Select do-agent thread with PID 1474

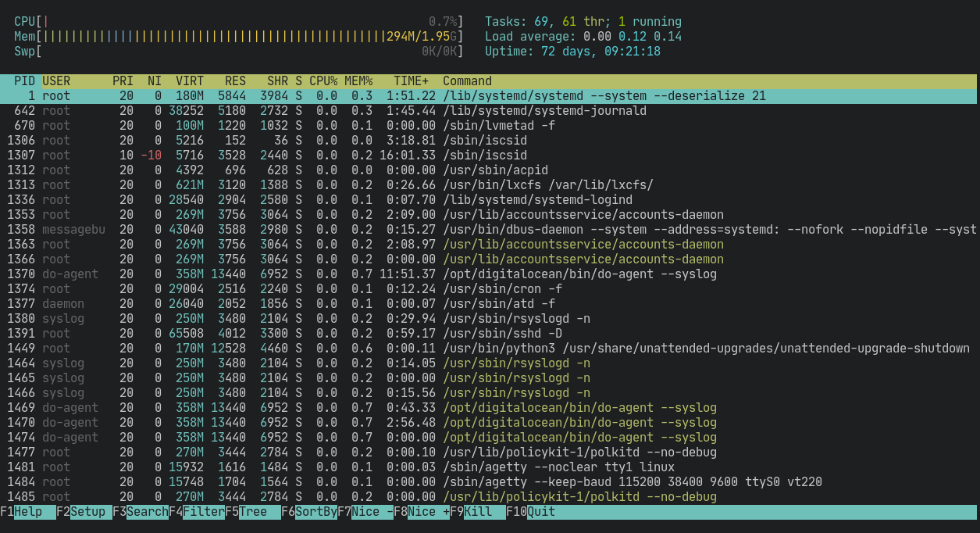(489, 438)
